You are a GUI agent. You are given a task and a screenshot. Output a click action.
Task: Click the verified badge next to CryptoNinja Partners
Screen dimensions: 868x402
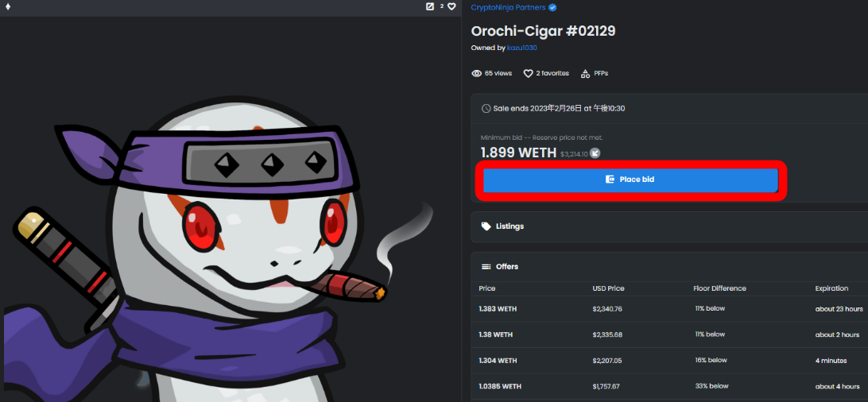552,8
